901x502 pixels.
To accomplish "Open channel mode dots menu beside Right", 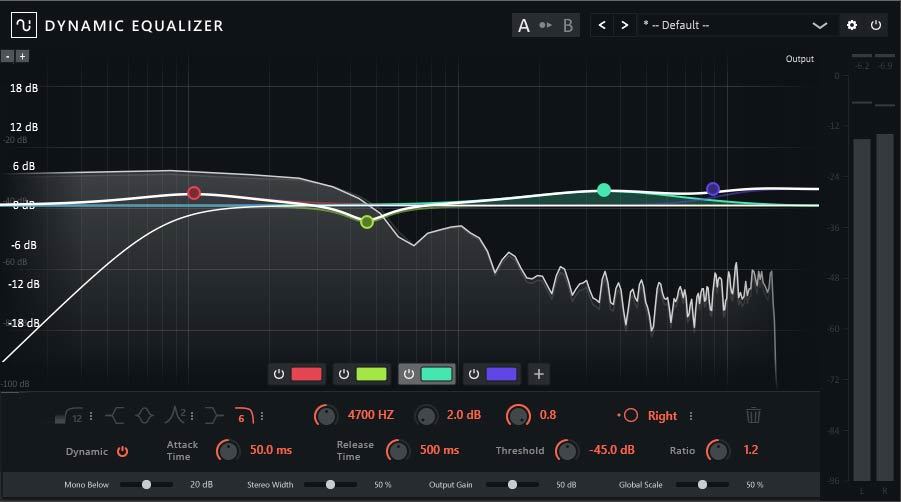I will 690,415.
